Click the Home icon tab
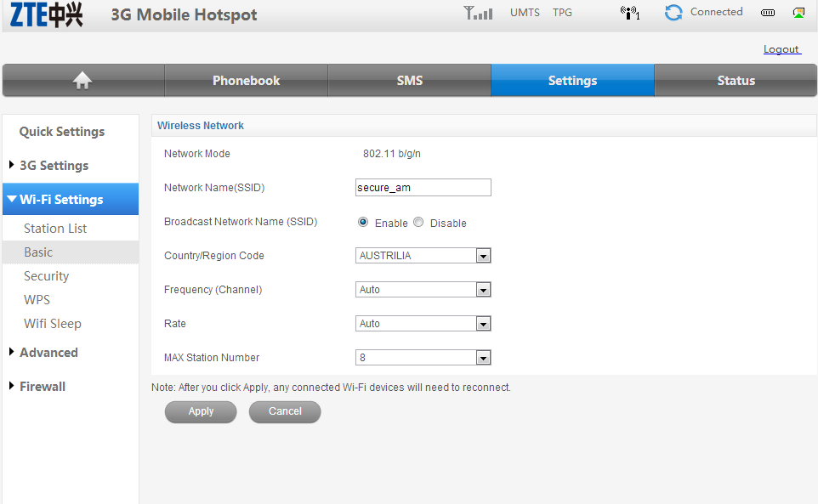 click(x=82, y=81)
